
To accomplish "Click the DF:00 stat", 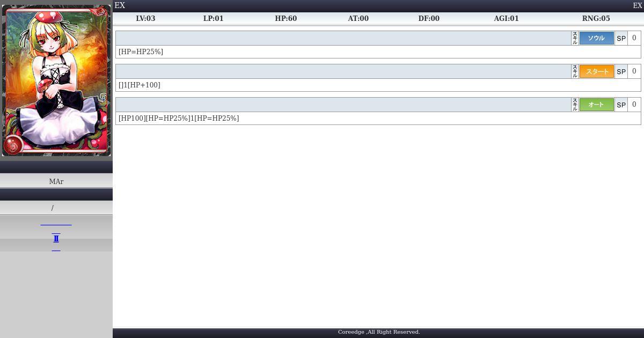I will 429,18.
